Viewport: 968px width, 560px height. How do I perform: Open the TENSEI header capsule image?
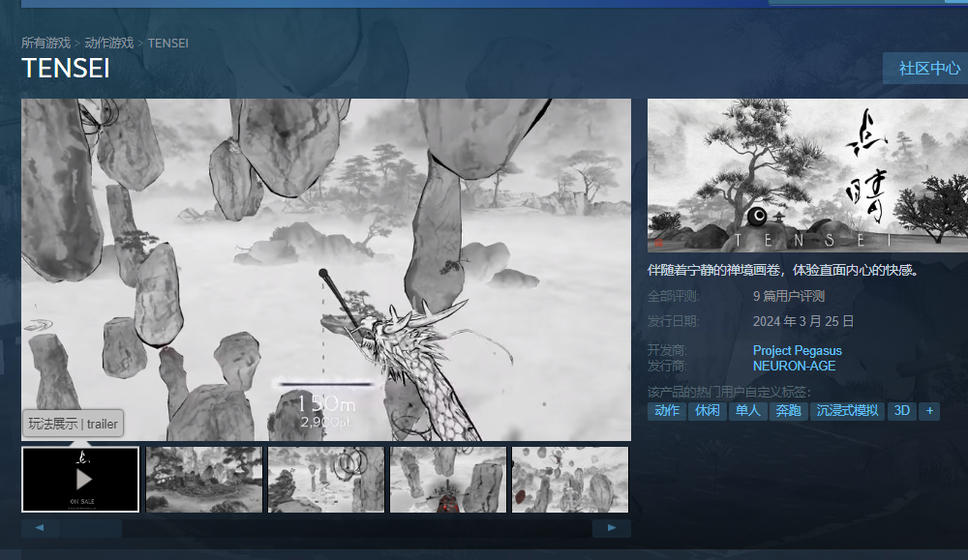(807, 175)
